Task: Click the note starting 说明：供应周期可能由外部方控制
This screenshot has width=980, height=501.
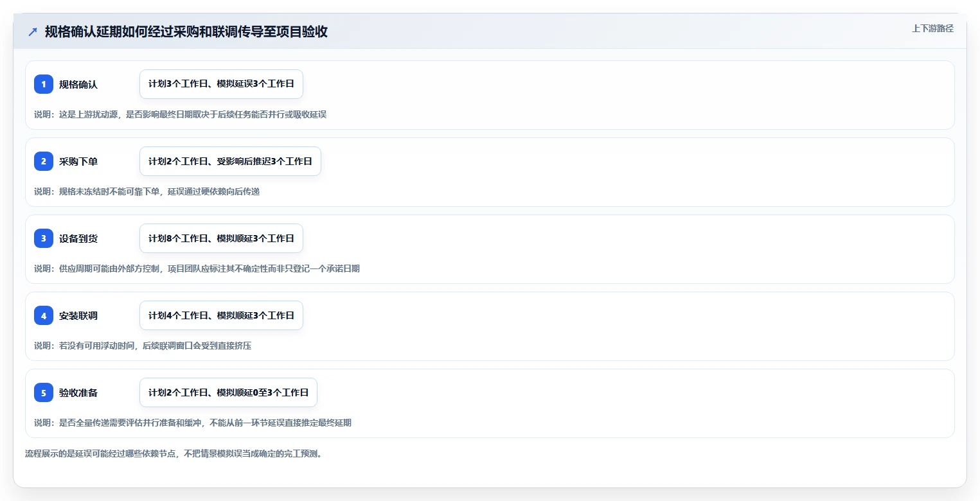Action: [197, 268]
